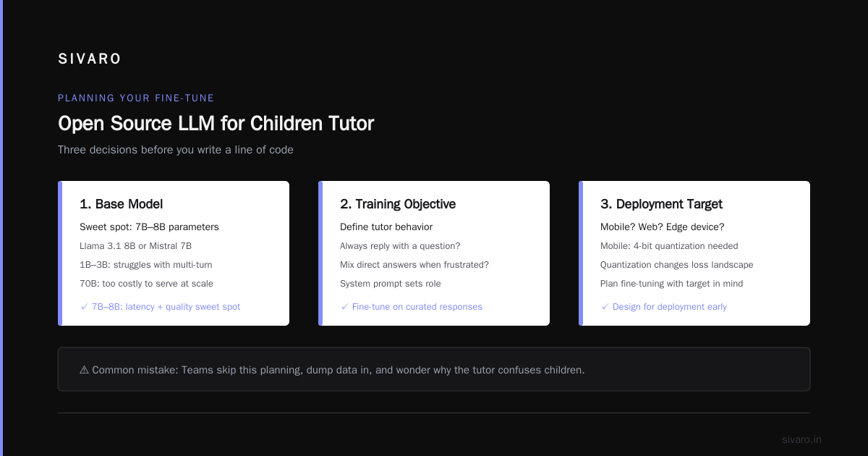
Task: Click '7B–8B: latency + quality sweet spot' line
Action: click(x=160, y=307)
